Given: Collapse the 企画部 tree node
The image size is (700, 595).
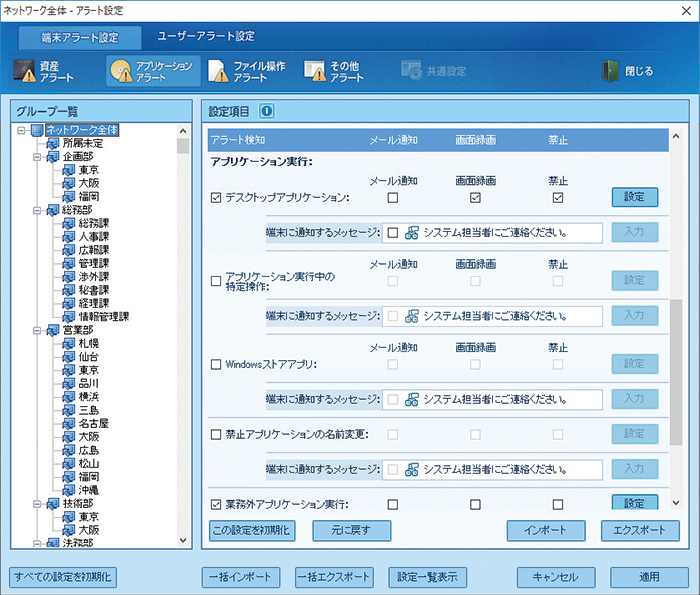Looking at the screenshot, I should (37, 157).
